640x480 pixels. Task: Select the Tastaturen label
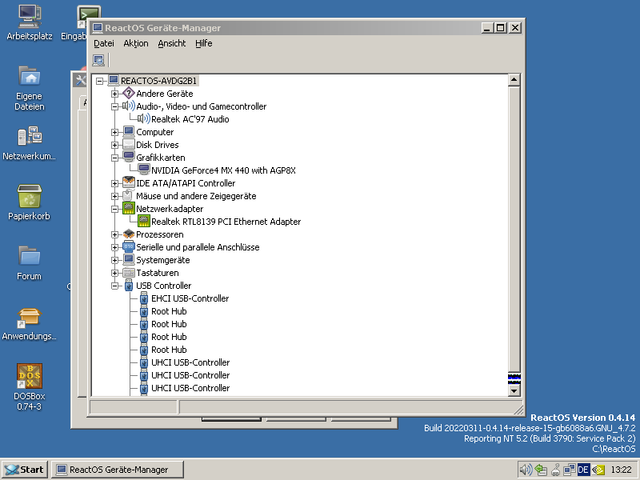158,273
